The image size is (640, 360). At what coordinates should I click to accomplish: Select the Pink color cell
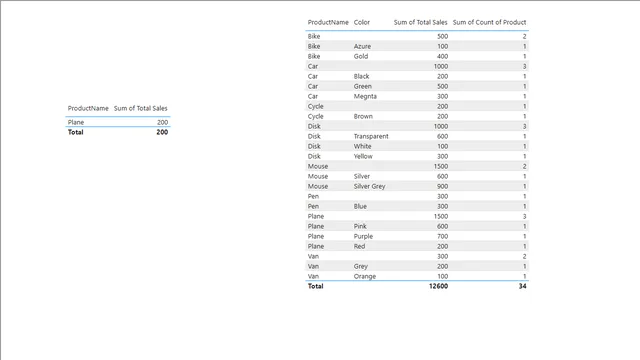coord(360,226)
